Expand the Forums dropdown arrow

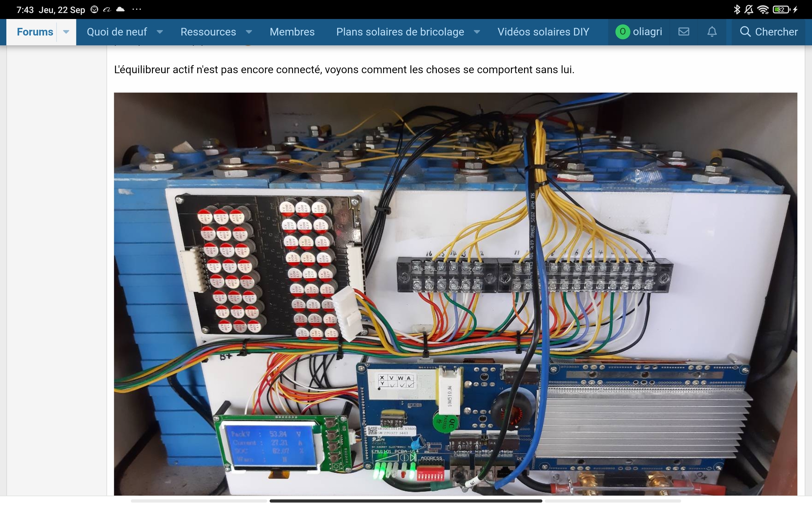click(66, 32)
